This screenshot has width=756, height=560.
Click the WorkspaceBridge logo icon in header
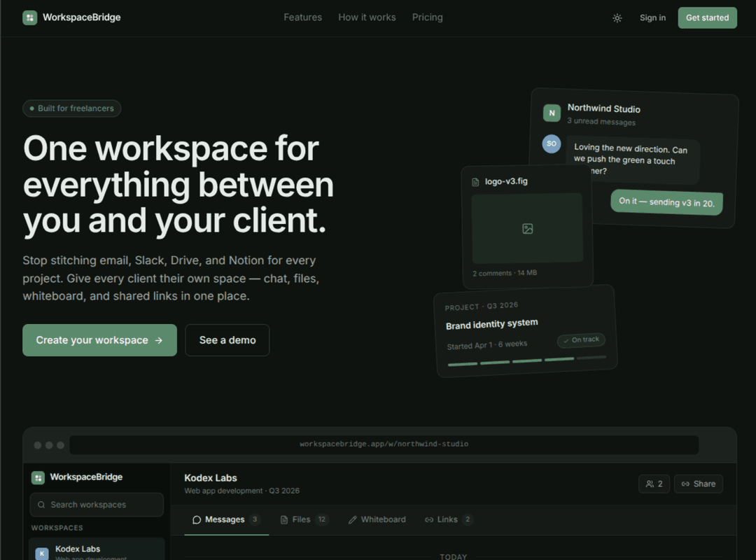30,17
